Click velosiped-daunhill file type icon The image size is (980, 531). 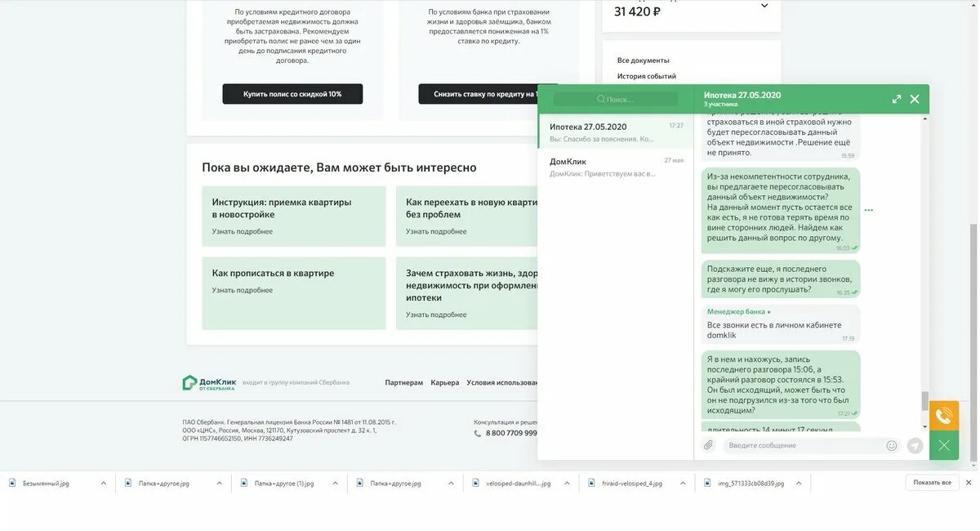pyautogui.click(x=476, y=483)
